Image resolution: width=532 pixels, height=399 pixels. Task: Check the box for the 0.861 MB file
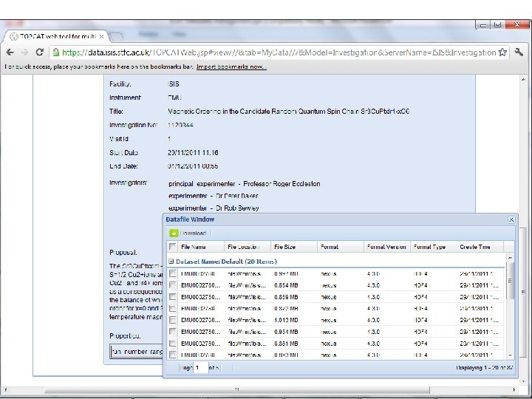(172, 344)
